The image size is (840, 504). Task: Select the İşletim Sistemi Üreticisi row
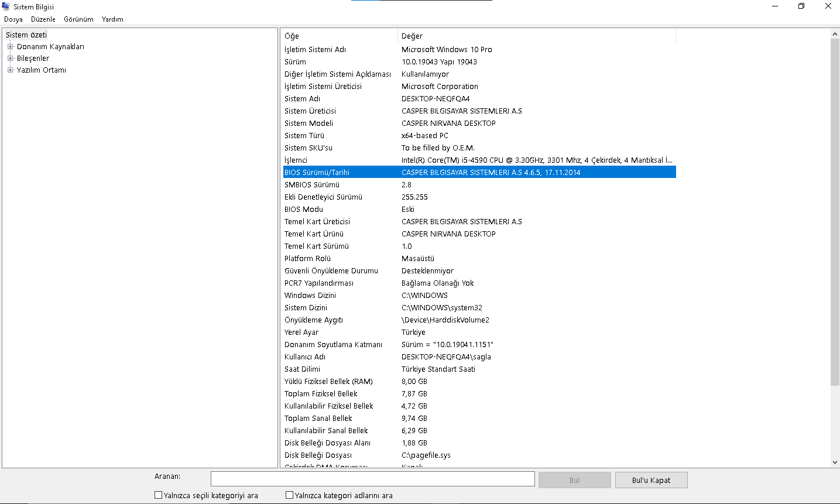coord(479,87)
